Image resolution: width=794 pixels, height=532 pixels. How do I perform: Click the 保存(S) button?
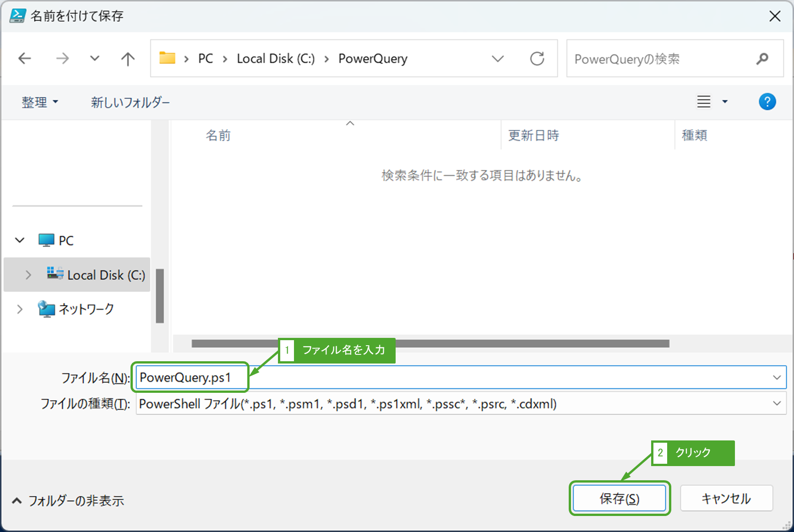tap(619, 498)
